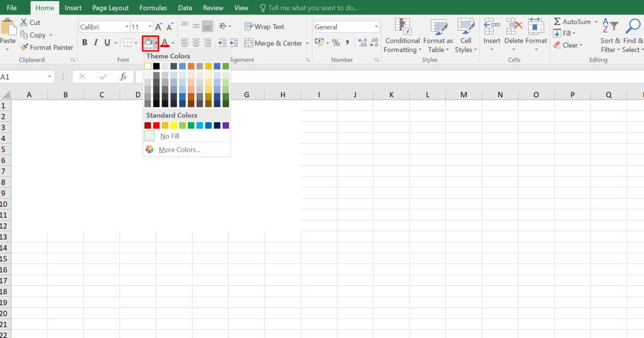Switch to the Formulas ribbon tab
The width and height of the screenshot is (644, 338).
tap(153, 8)
